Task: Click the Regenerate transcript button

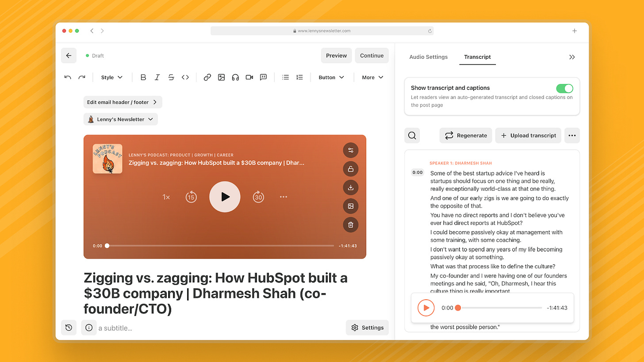Action: [x=466, y=136]
